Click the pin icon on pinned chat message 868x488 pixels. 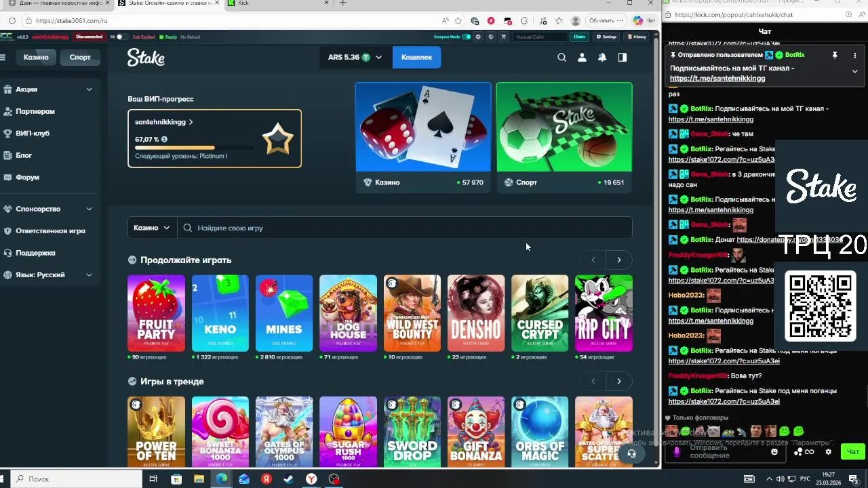(x=835, y=55)
